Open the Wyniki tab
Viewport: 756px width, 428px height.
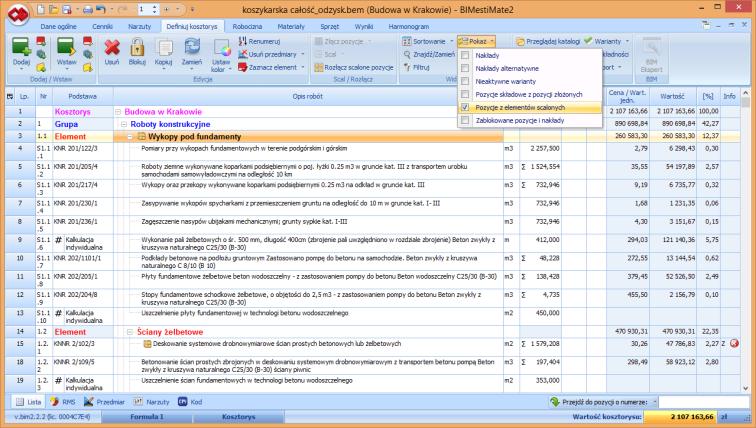pos(364,27)
